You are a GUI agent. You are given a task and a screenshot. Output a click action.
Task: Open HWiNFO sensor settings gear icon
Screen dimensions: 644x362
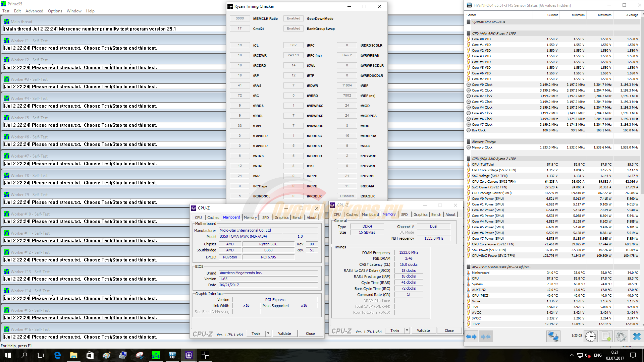point(621,337)
